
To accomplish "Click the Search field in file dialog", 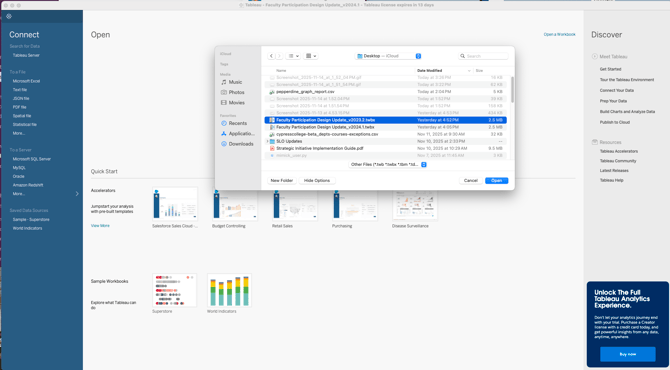I will [x=483, y=56].
